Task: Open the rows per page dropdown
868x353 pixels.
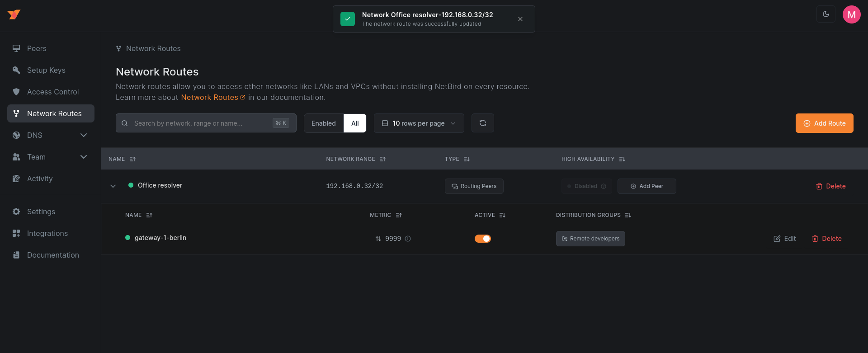Action: pos(419,123)
